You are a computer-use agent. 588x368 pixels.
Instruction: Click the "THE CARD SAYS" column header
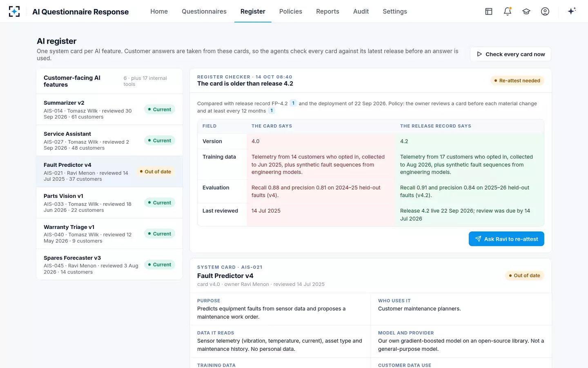pyautogui.click(x=272, y=126)
